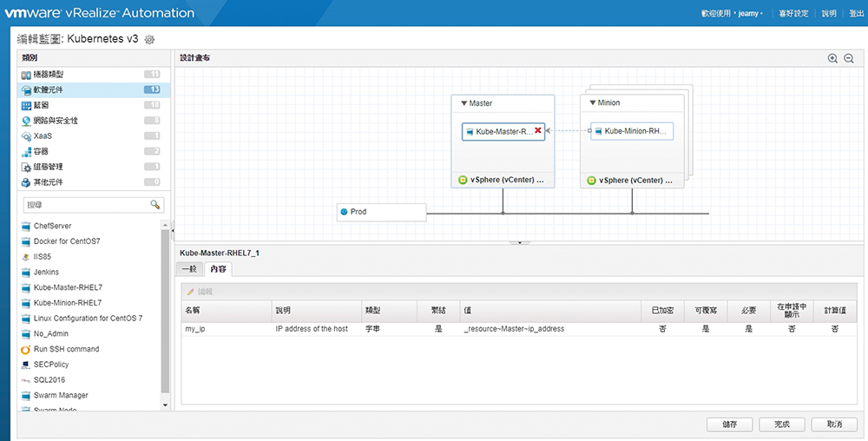868x441 pixels.
Task: Click the 容器 category icon
Action: tap(26, 152)
